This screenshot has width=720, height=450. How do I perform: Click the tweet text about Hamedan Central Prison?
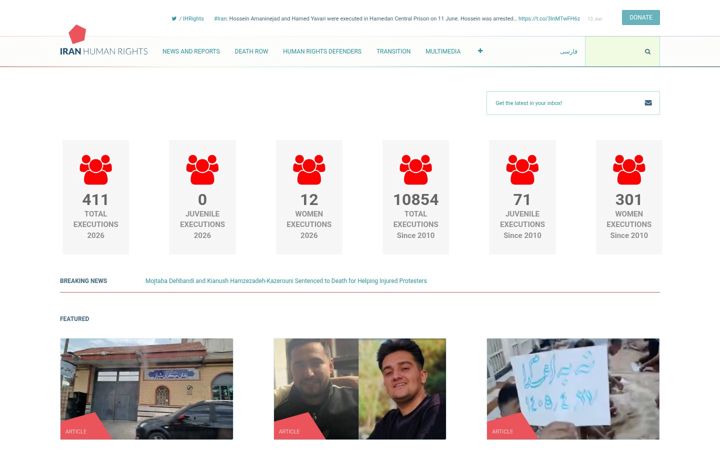[365, 19]
